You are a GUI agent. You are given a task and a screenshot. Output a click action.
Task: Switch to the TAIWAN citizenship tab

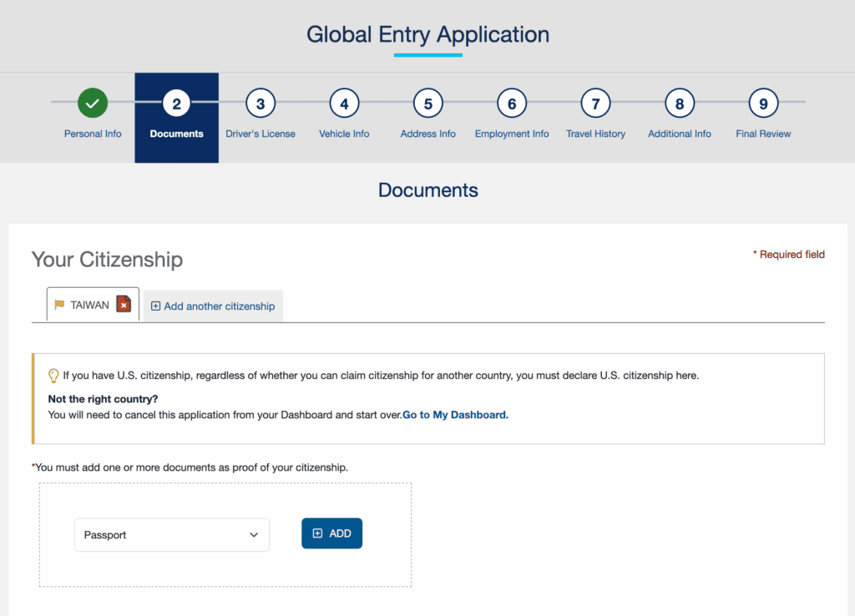pos(88,304)
